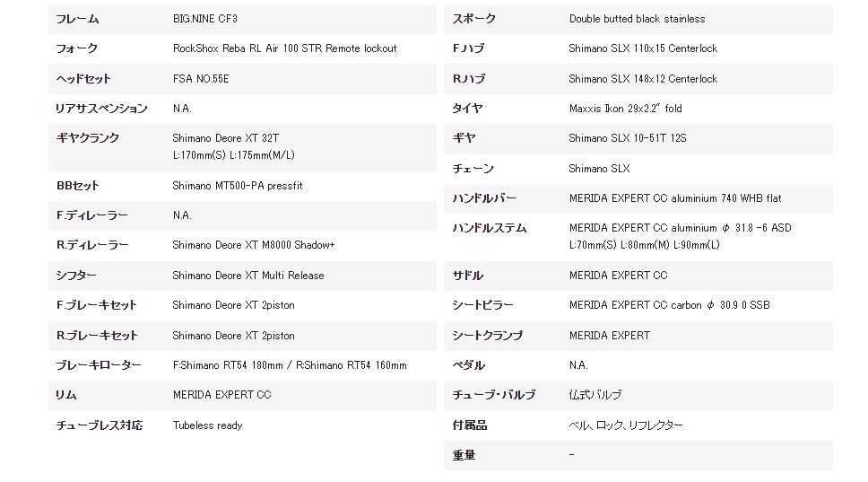The height and width of the screenshot is (482, 868).
Task: Click the Tubeless ready value
Action: (208, 425)
